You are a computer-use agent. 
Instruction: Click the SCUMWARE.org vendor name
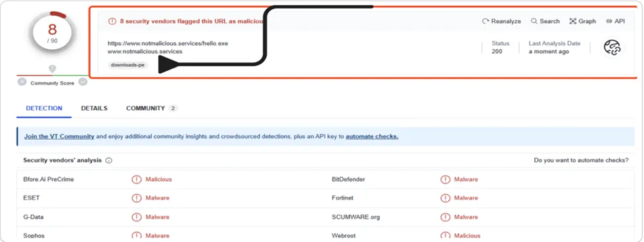click(356, 217)
